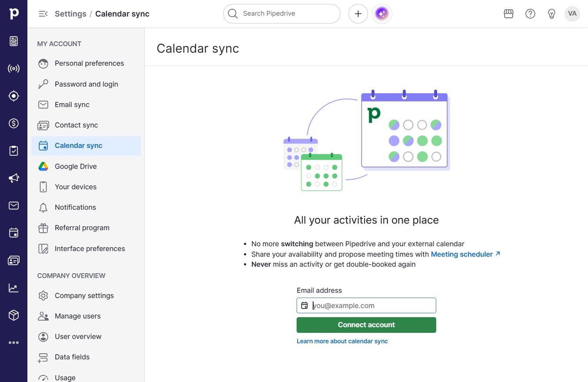Open Mail via the envelope rail icon
The height and width of the screenshot is (382, 588).
pyautogui.click(x=14, y=205)
